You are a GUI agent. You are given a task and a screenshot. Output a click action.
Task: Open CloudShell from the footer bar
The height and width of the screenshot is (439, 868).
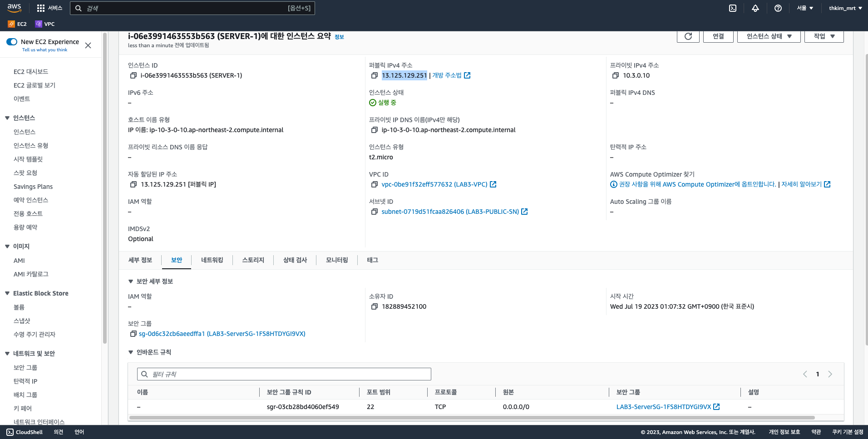click(25, 432)
